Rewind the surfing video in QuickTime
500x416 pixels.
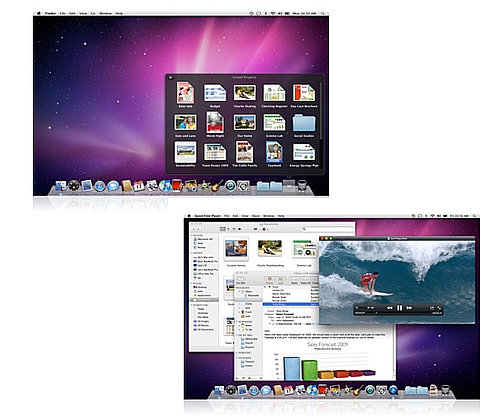[x=389, y=308]
